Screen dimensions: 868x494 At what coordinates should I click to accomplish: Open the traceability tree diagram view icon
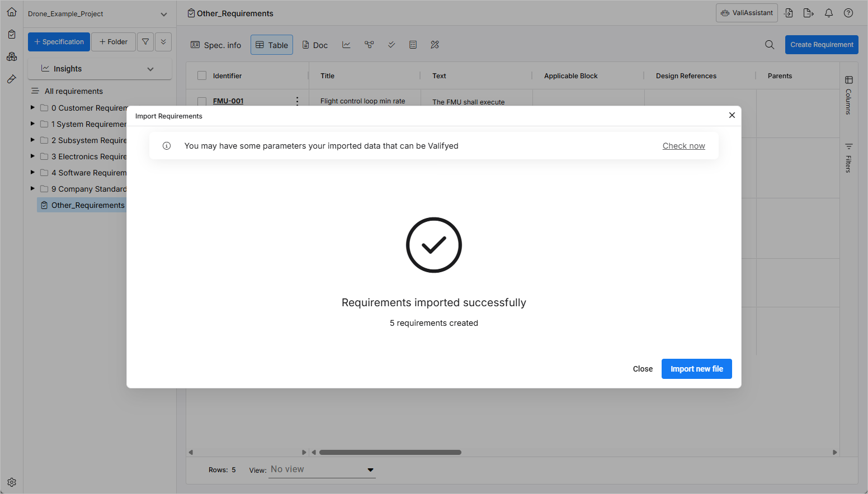[369, 45]
